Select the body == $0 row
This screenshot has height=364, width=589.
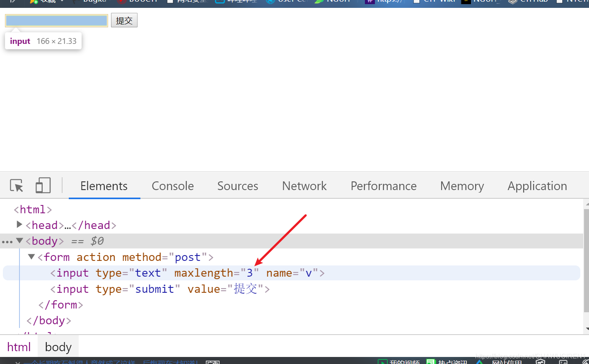tap(292, 241)
